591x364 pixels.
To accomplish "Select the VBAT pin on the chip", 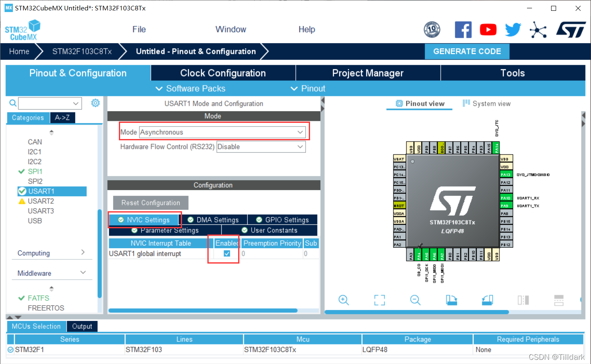I will point(399,159).
